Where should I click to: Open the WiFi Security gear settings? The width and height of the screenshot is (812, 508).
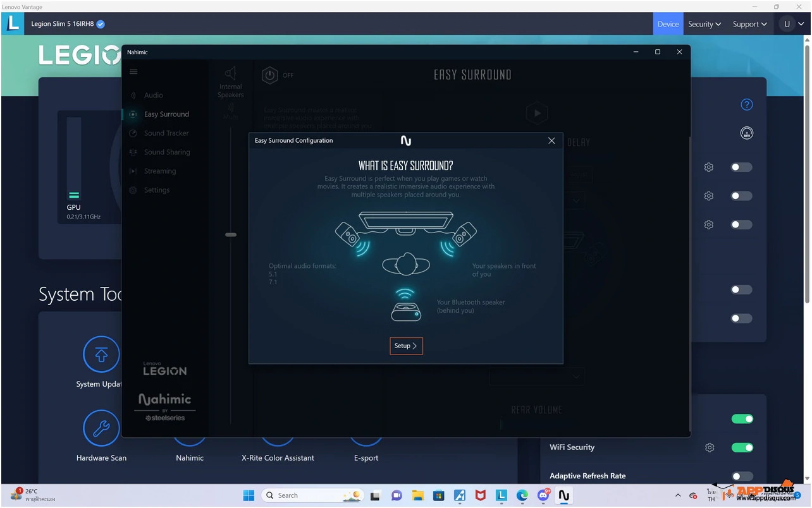pyautogui.click(x=710, y=447)
